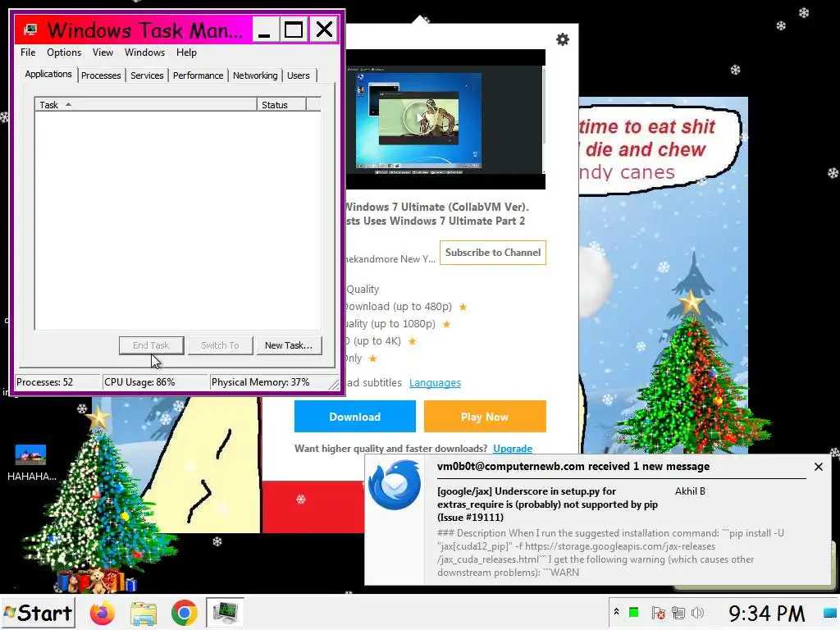Launch Google Chrome from the taskbar
Viewport: 840px width, 630px height.
coord(184,613)
